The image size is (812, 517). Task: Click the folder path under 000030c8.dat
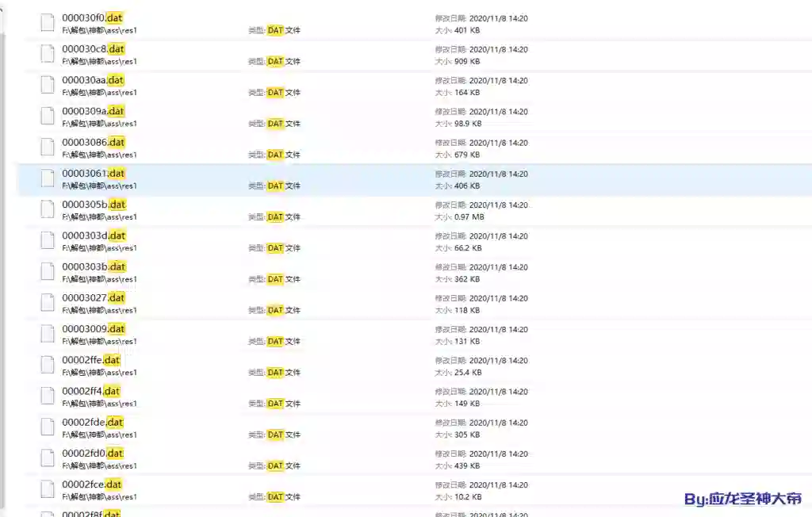(x=99, y=61)
